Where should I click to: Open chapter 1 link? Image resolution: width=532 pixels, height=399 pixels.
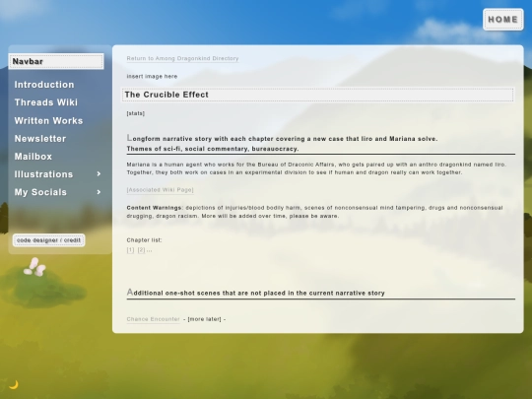pyautogui.click(x=130, y=250)
